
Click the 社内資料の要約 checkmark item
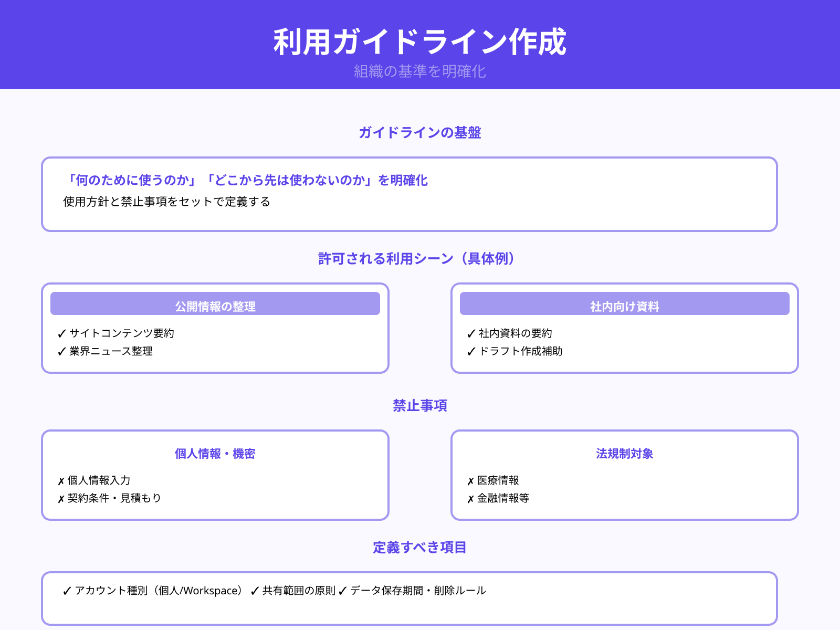pos(510,332)
